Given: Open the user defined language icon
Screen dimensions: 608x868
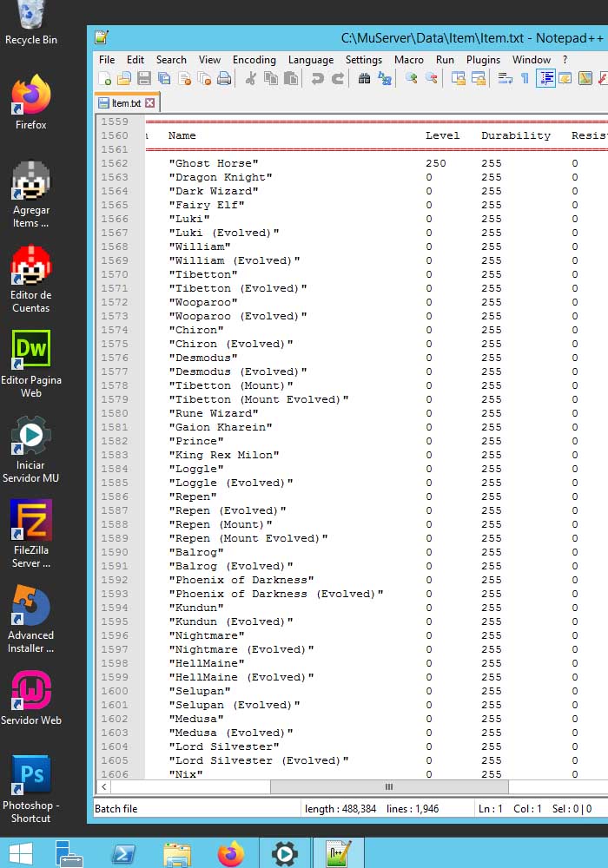Looking at the screenshot, I should click(x=565, y=79).
